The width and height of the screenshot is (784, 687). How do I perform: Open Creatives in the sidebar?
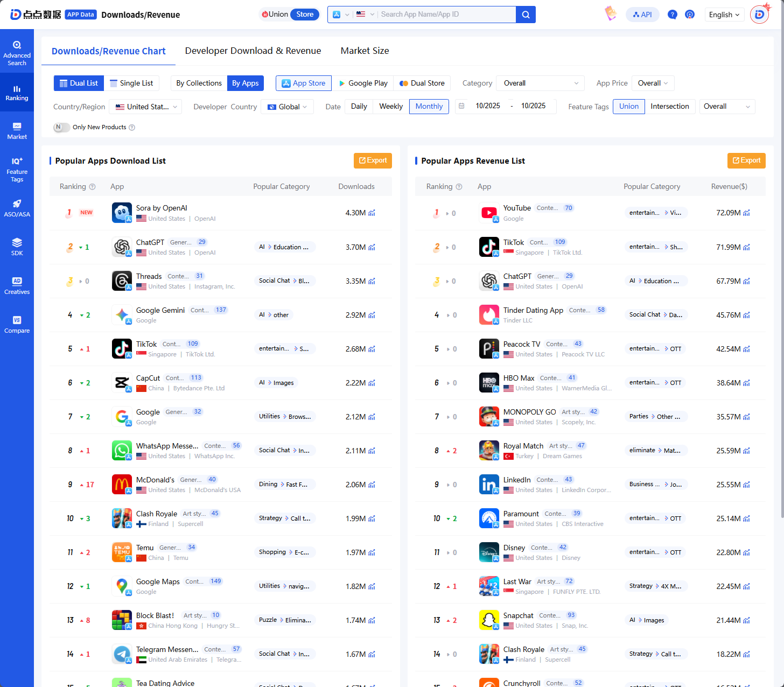tap(17, 286)
